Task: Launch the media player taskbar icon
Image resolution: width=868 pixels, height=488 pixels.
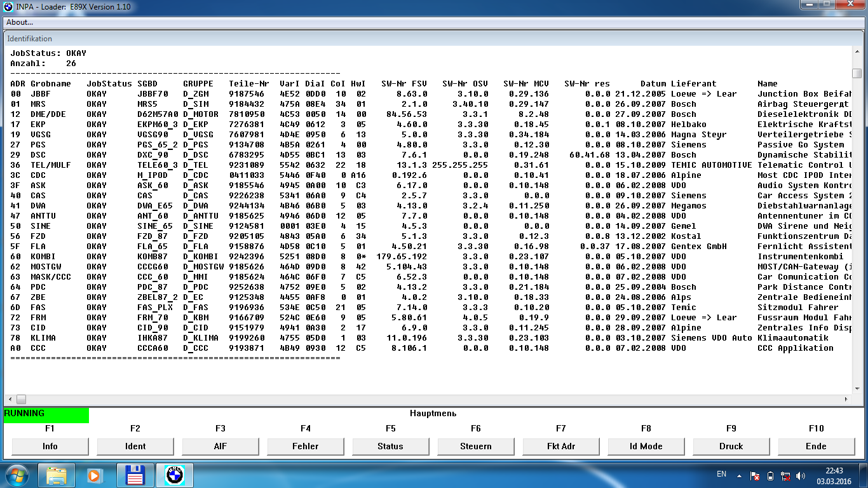Action: point(95,475)
